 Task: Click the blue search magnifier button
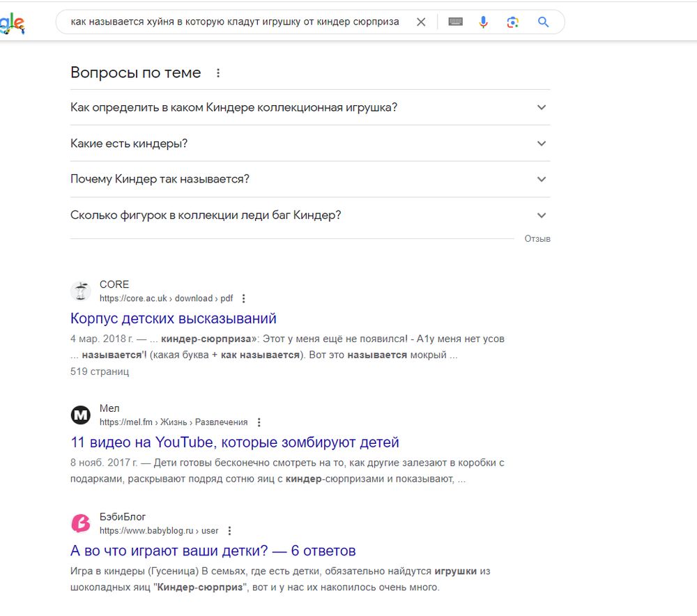(544, 22)
